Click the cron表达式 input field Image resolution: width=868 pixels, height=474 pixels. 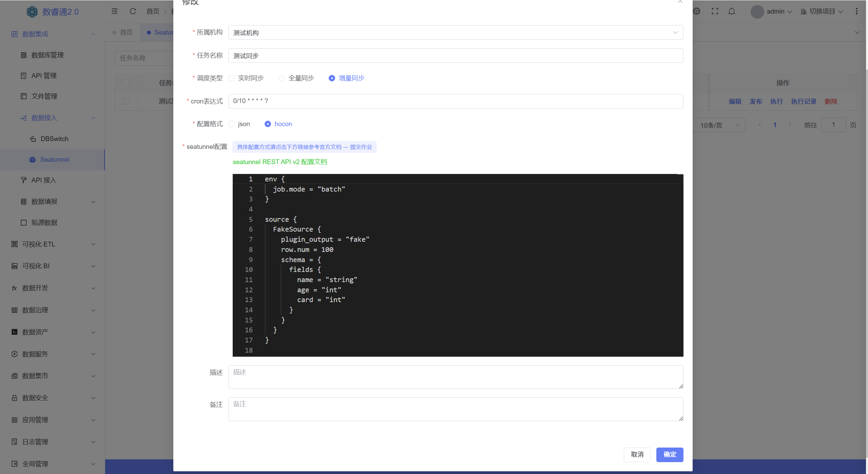(455, 101)
